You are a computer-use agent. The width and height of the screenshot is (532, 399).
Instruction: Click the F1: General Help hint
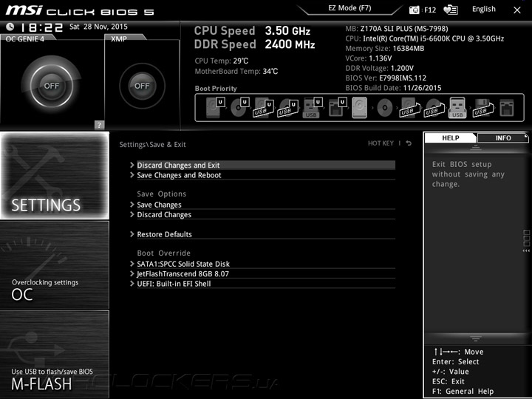pyautogui.click(x=463, y=391)
